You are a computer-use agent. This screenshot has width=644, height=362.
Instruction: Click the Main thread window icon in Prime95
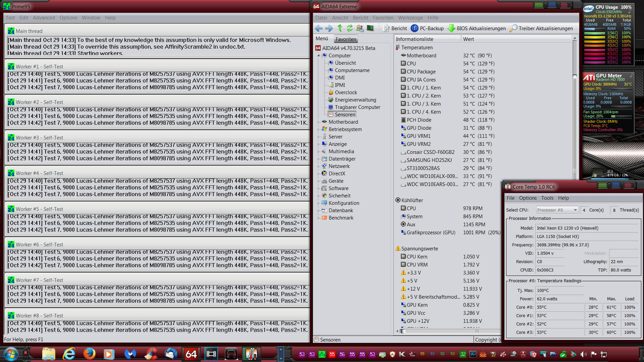click(11, 31)
